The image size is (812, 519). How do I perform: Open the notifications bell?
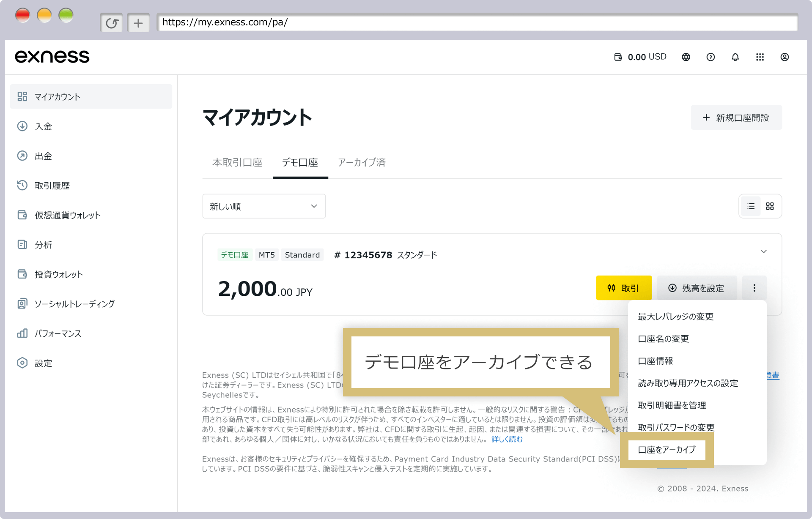pos(735,57)
